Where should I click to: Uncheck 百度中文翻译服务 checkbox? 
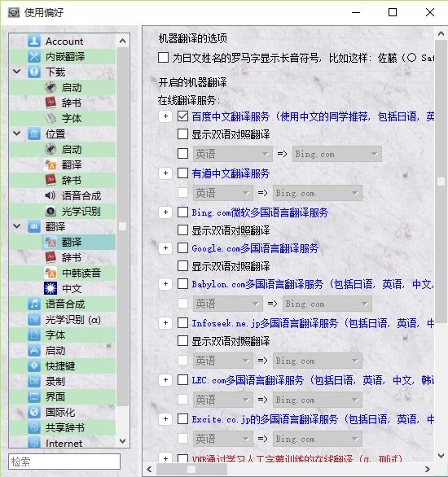click(182, 116)
